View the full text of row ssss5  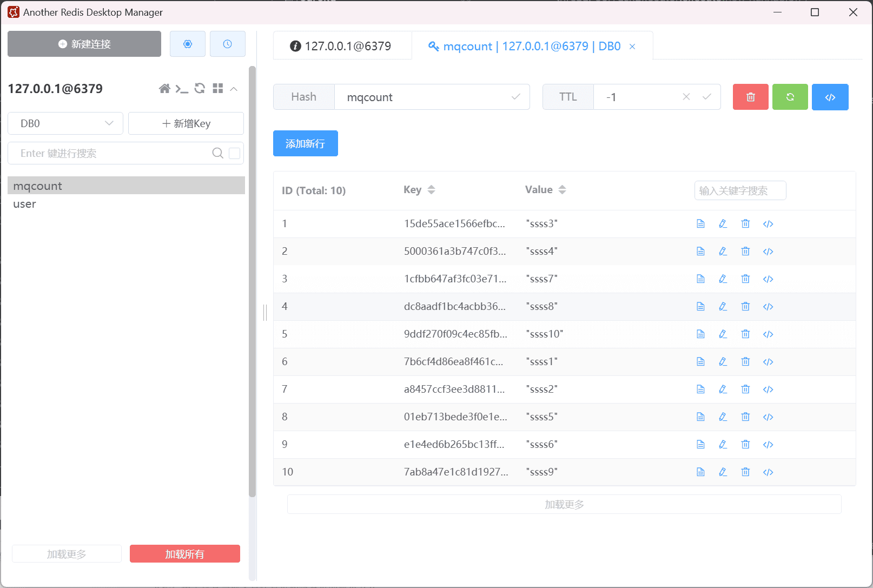700,417
